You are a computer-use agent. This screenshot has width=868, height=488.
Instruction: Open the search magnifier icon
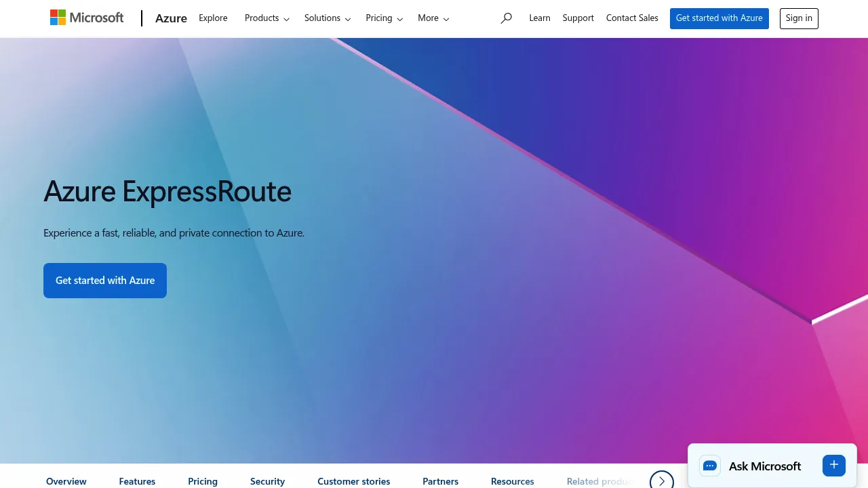coord(506,18)
